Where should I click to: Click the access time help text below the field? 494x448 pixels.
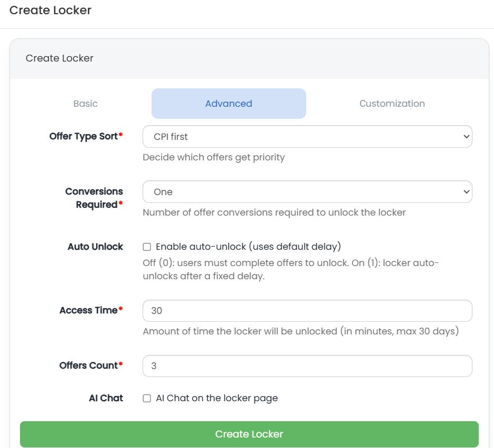point(300,331)
